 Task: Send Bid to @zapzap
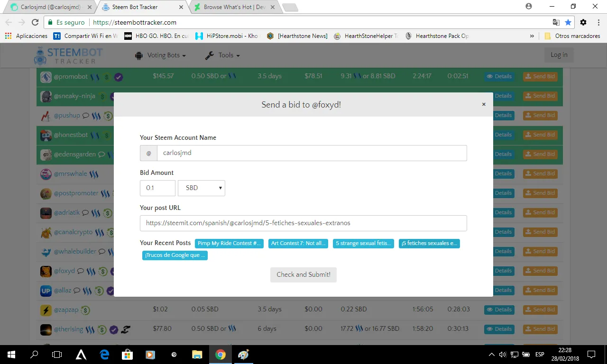point(540,309)
